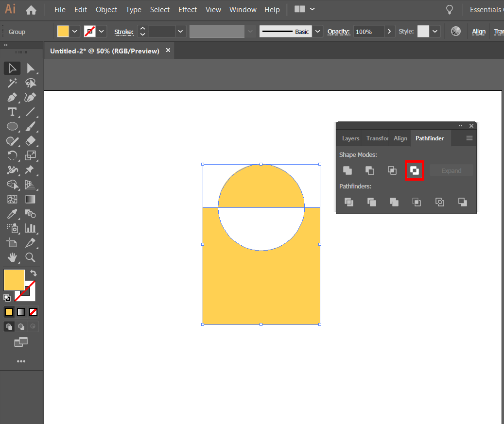Swap fill and stroke colors
Image resolution: width=504 pixels, height=424 pixels.
pyautogui.click(x=33, y=273)
